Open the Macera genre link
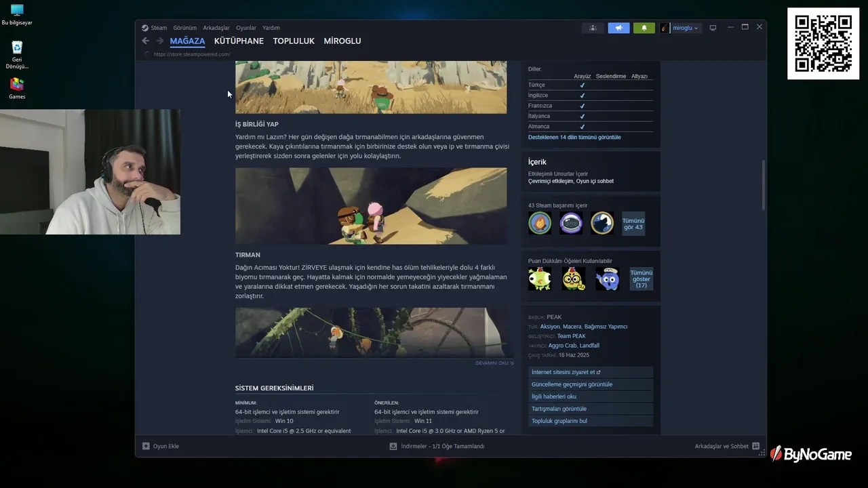 572,327
